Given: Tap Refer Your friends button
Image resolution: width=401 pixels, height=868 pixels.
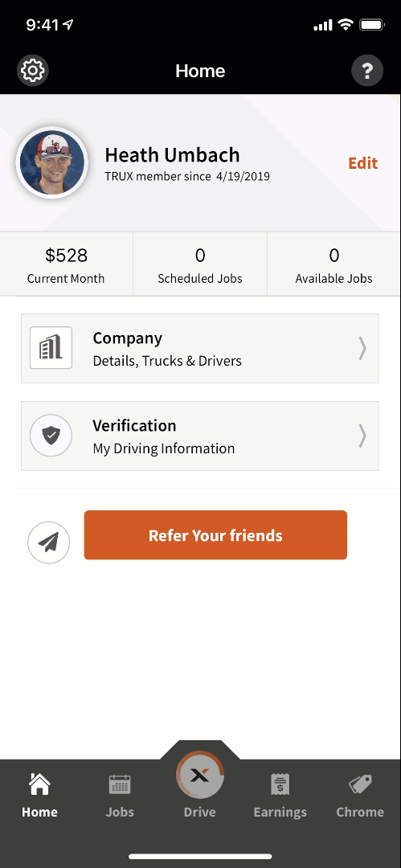Looking at the screenshot, I should pyautogui.click(x=215, y=535).
